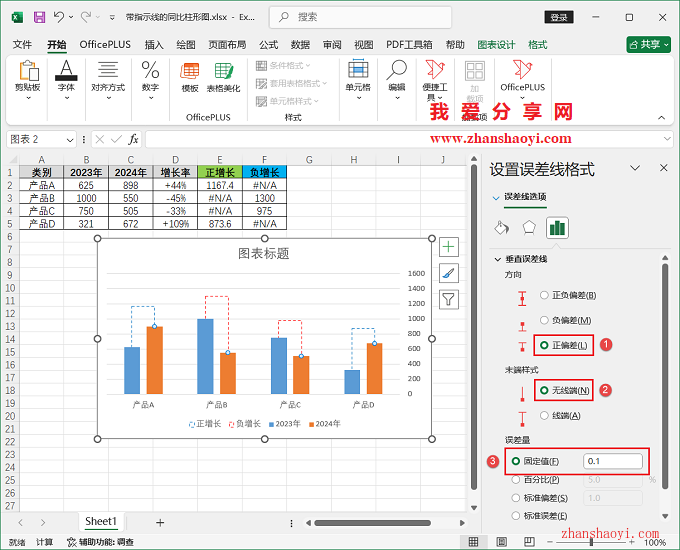Open the Effects pentagon tab
680x550 pixels.
pyautogui.click(x=529, y=227)
